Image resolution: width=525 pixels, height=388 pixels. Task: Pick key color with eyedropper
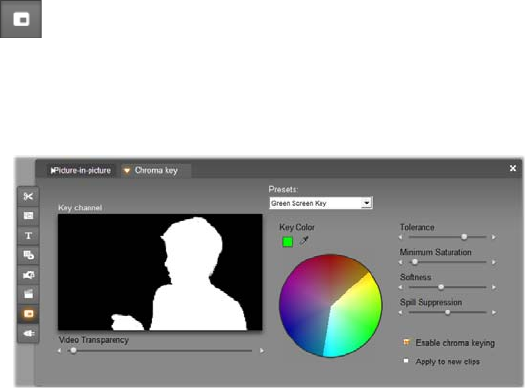(304, 240)
